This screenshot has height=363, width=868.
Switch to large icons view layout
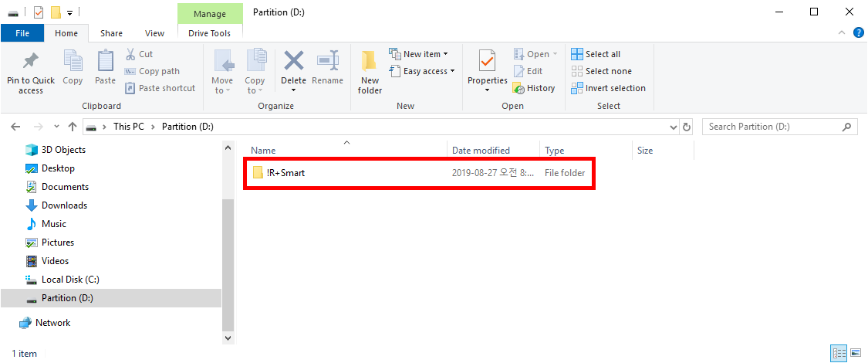pyautogui.click(x=855, y=352)
